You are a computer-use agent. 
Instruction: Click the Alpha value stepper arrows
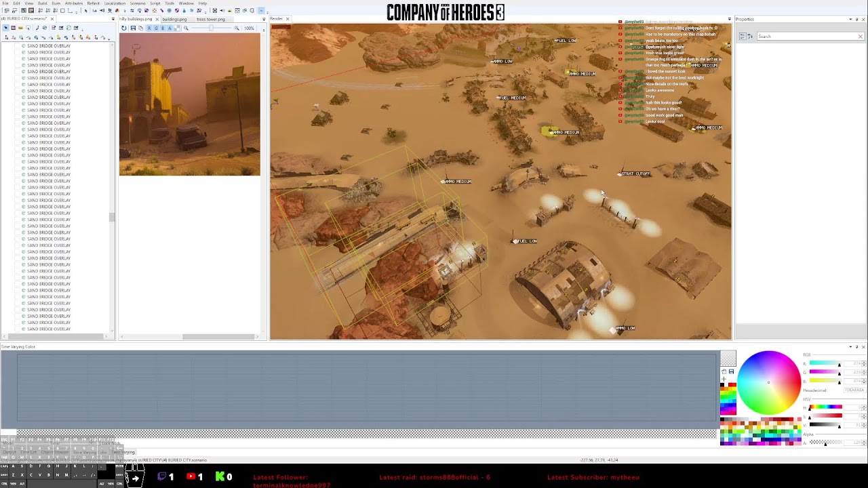pyautogui.click(x=864, y=442)
